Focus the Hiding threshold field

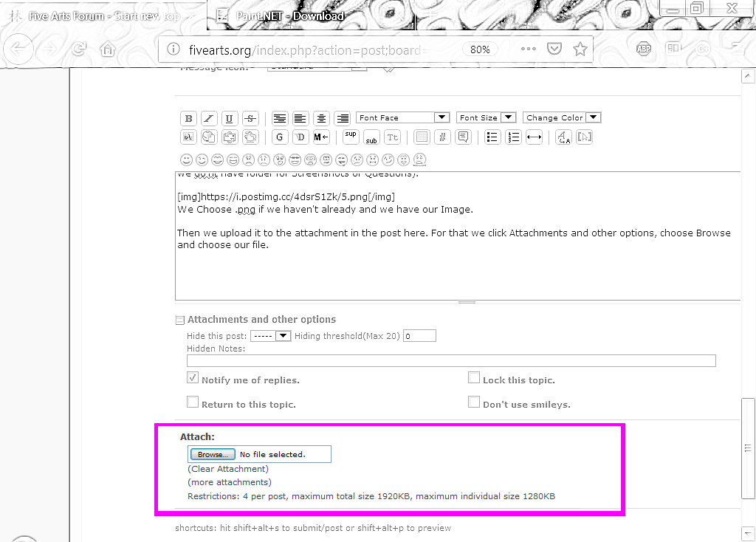click(x=419, y=336)
